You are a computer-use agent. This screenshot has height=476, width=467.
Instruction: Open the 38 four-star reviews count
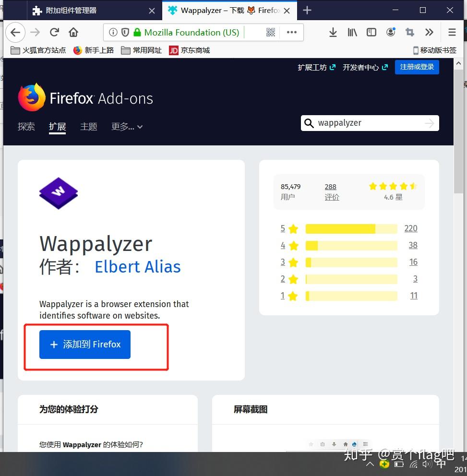pos(413,245)
